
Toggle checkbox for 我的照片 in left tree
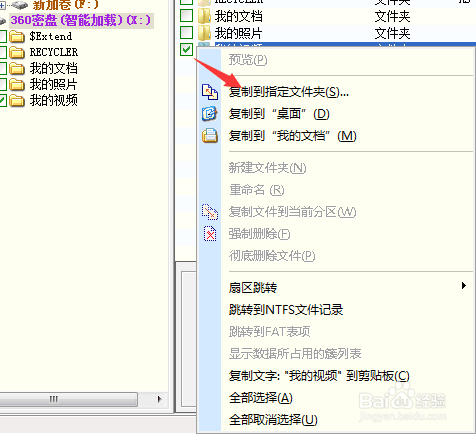point(3,85)
